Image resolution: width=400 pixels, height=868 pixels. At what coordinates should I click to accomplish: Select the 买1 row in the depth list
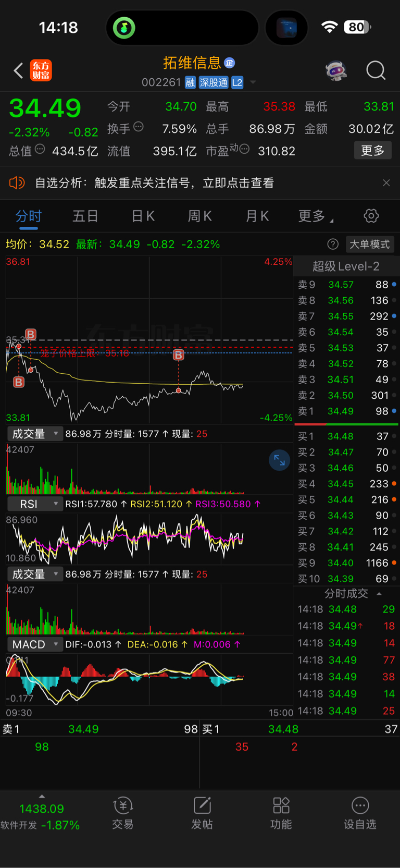coord(346,436)
